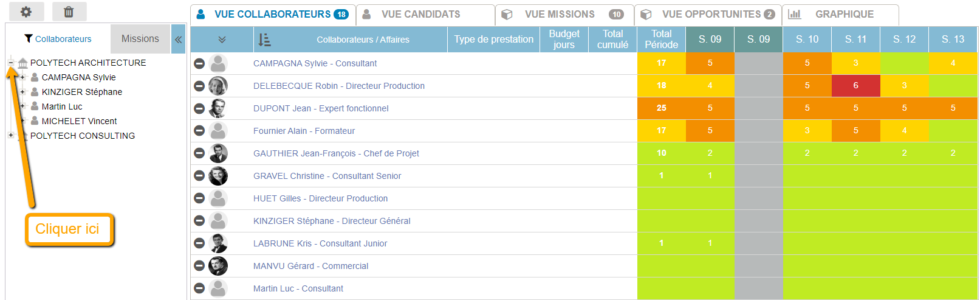Select the Missions panel tab

(x=140, y=39)
